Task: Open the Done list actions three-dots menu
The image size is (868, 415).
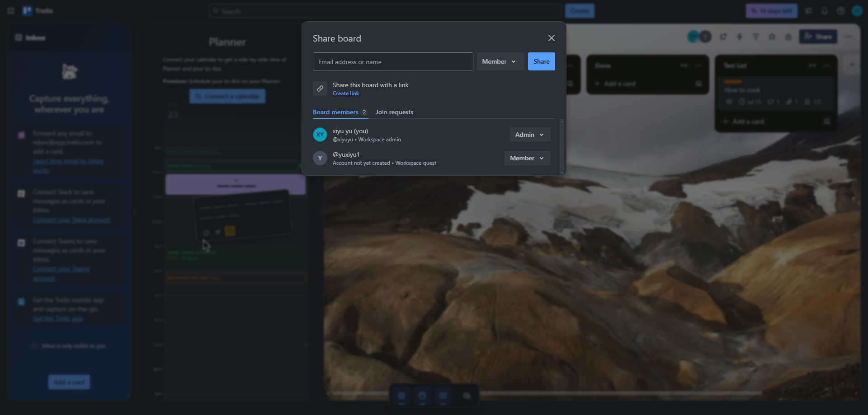Action: click(x=698, y=65)
